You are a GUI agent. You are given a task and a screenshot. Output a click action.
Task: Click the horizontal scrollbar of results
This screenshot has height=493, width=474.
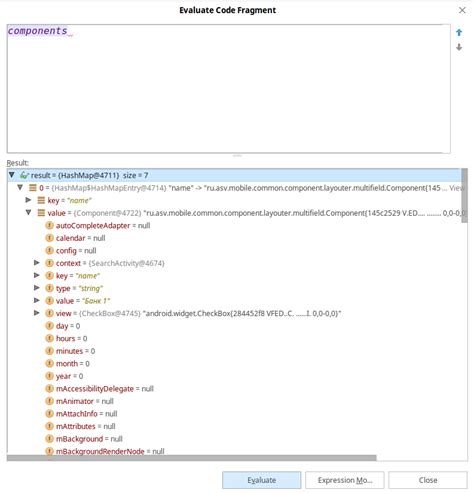tap(192, 458)
